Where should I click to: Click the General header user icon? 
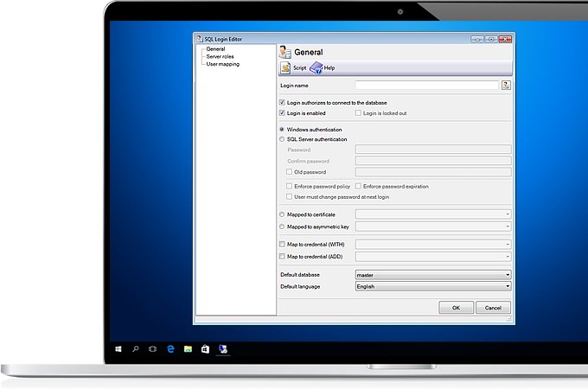(x=285, y=52)
